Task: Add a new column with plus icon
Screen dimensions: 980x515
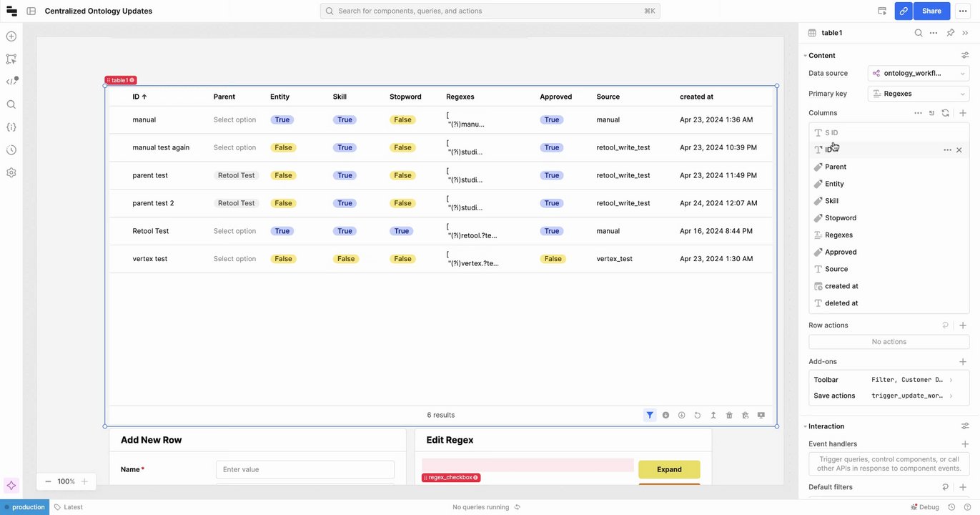Action: [x=963, y=113]
